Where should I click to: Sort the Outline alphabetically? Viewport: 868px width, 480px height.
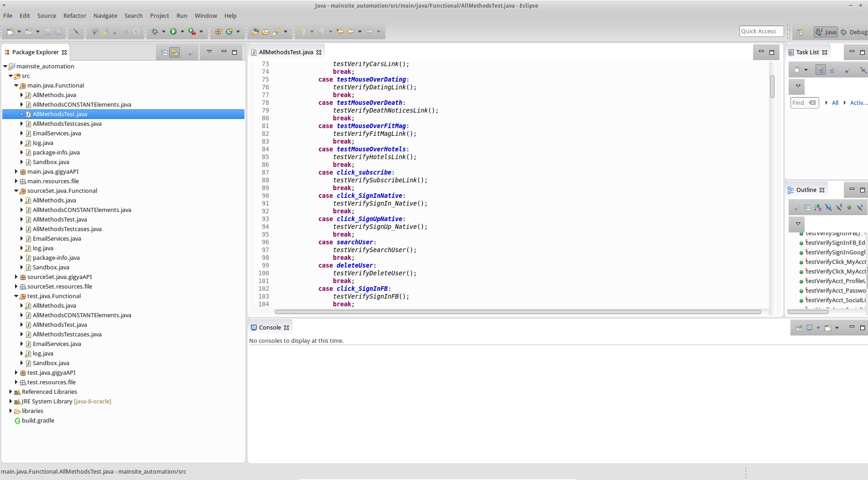[x=818, y=208]
